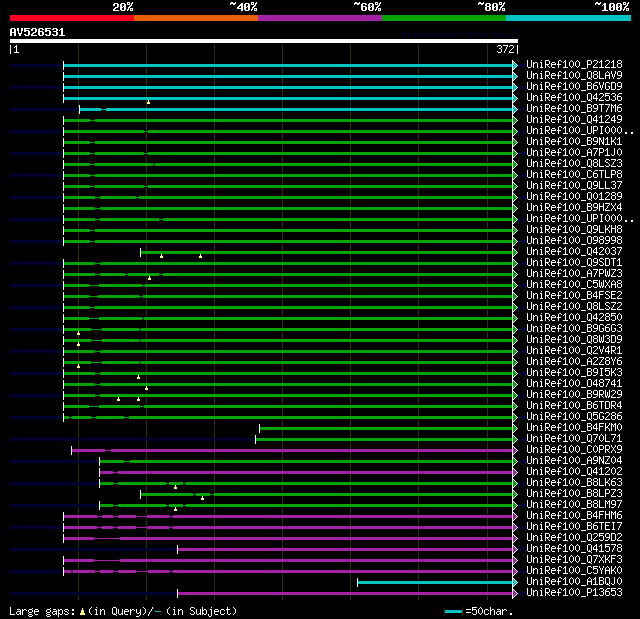Select label UniRef100_Q70L71
The image size is (640, 619).
pyautogui.click(x=574, y=439)
